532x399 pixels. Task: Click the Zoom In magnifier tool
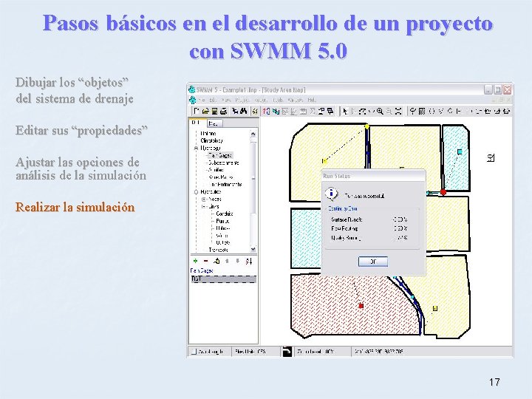click(x=380, y=112)
